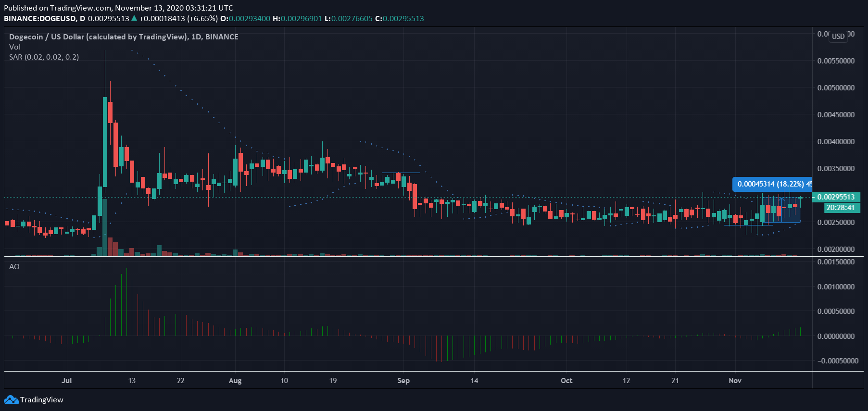Click the Published on TradingView.com timestamp text

click(x=118, y=8)
